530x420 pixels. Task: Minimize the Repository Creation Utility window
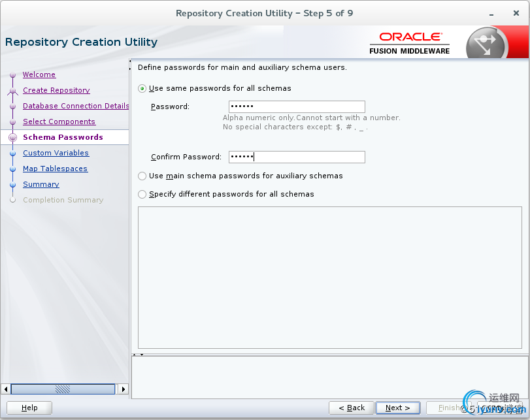tap(491, 14)
